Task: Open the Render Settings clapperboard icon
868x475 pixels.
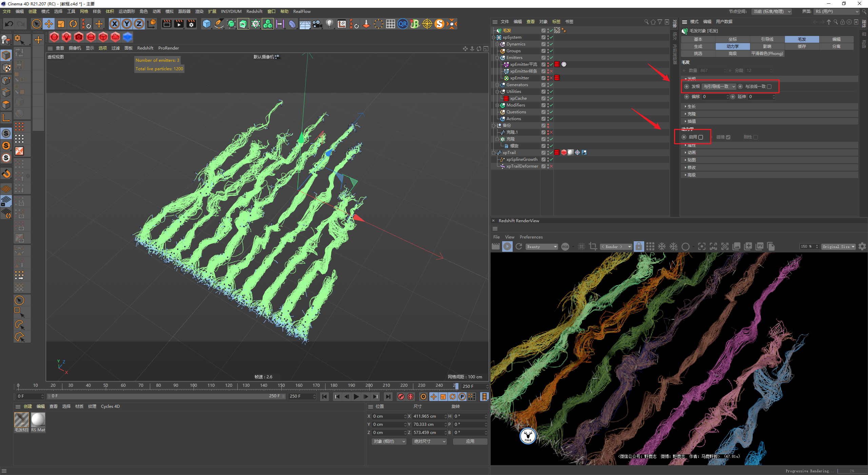Action: [192, 24]
